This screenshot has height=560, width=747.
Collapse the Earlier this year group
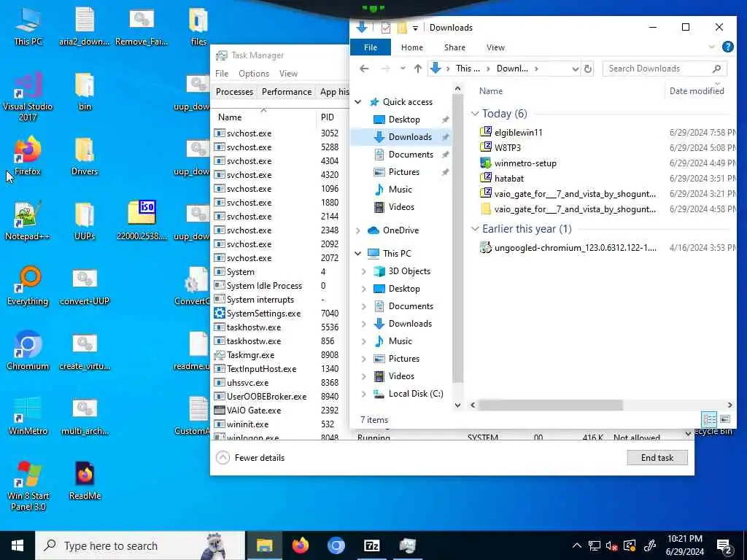(474, 228)
